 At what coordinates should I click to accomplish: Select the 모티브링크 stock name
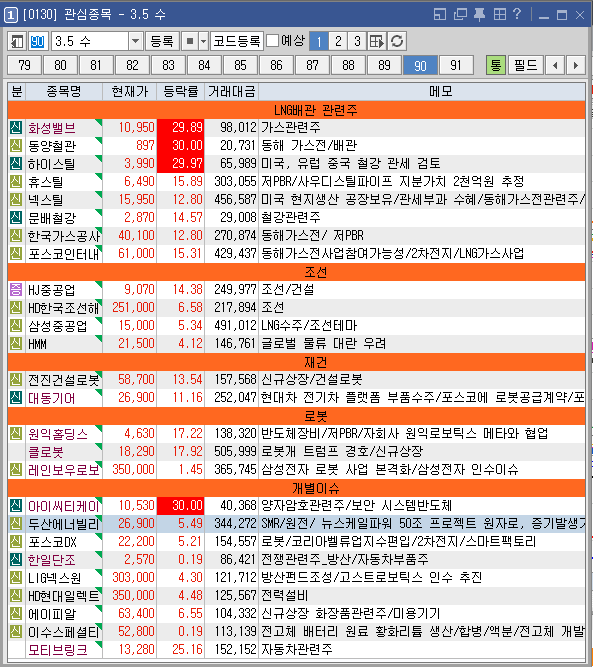coord(57,650)
